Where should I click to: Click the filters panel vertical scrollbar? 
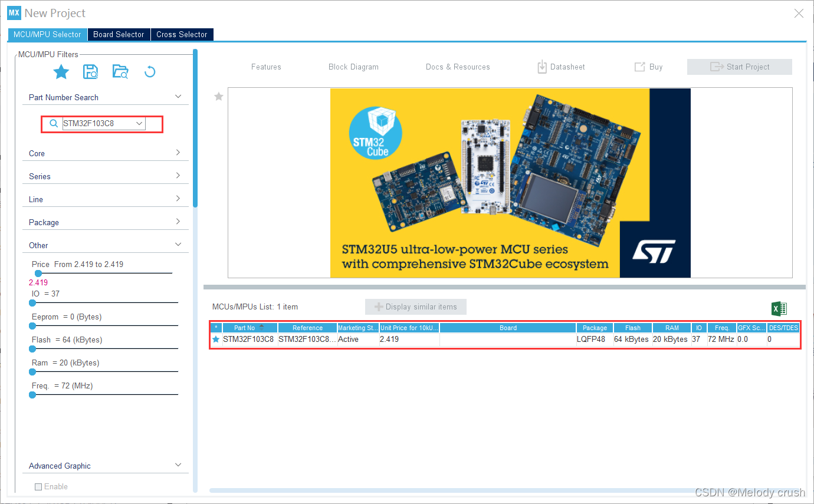(x=195, y=128)
